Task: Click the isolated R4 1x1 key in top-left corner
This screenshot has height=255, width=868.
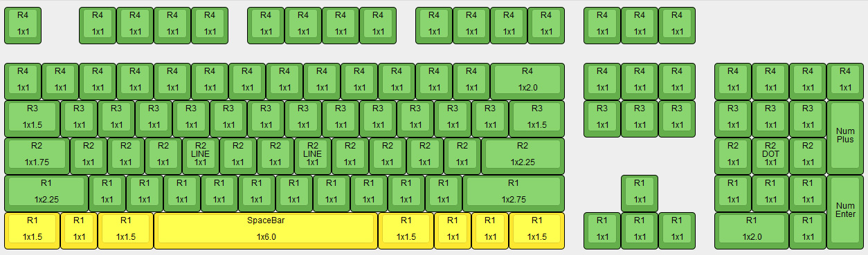Action: [24, 25]
